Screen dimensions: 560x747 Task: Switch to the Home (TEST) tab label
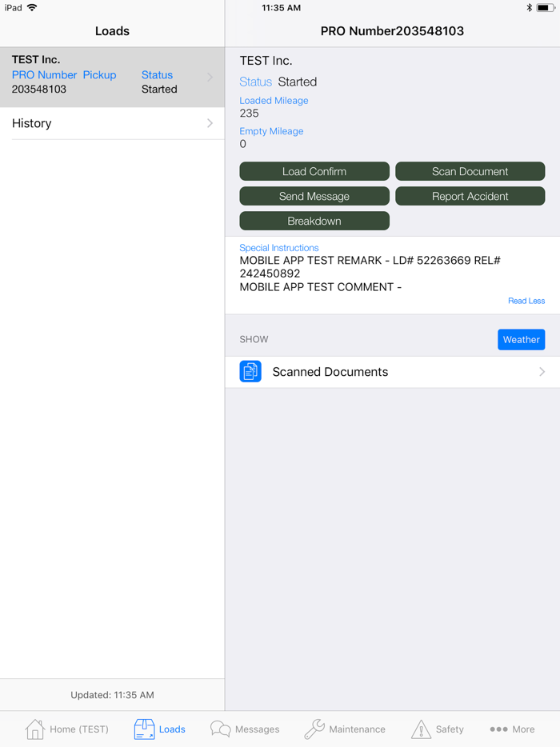tap(79, 729)
